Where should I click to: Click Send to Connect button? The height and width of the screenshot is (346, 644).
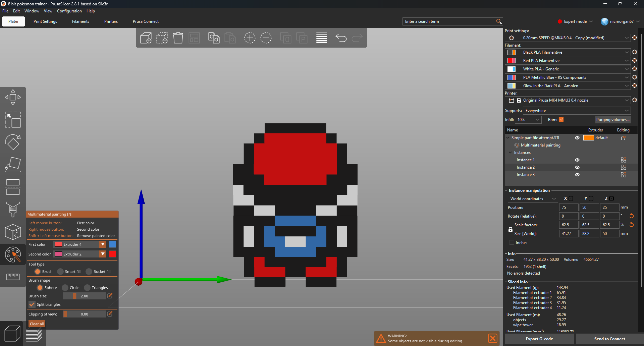609,339
